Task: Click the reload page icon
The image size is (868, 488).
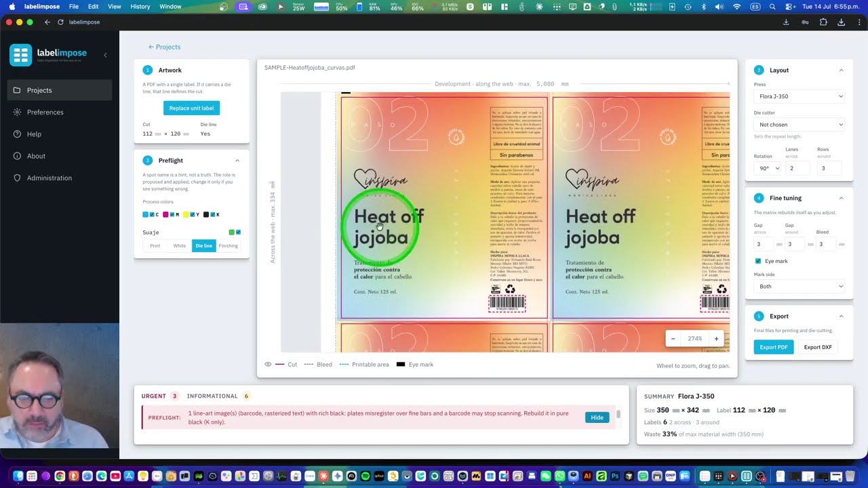Action: (x=60, y=22)
